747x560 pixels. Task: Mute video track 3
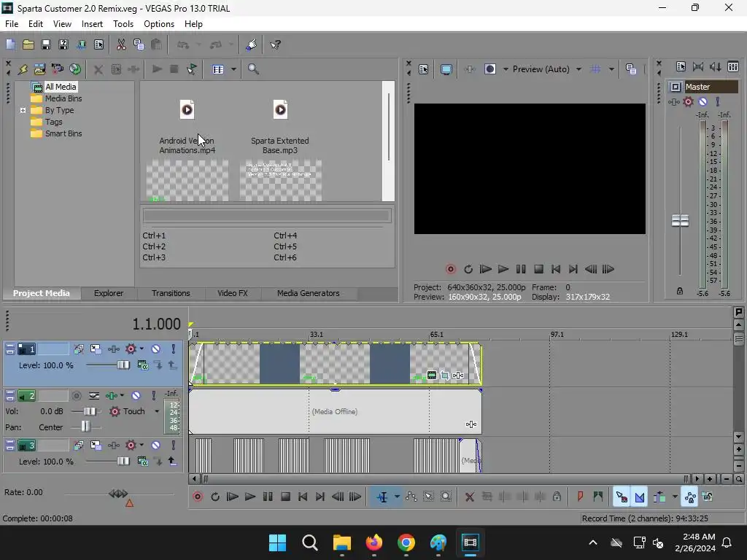[x=156, y=446]
